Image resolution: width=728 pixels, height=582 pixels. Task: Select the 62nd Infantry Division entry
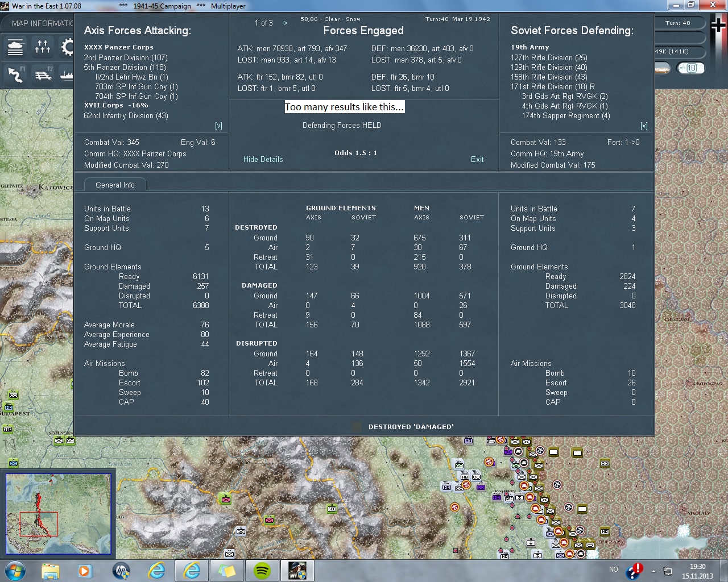click(126, 115)
